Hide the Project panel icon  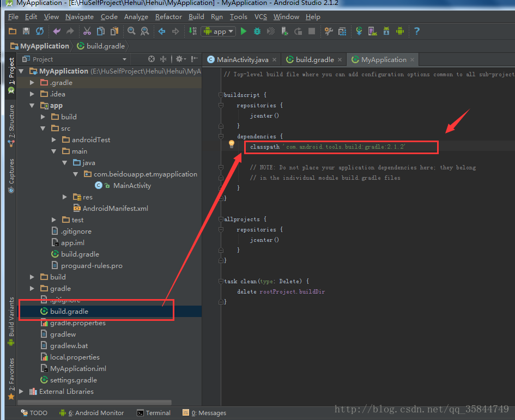point(195,59)
